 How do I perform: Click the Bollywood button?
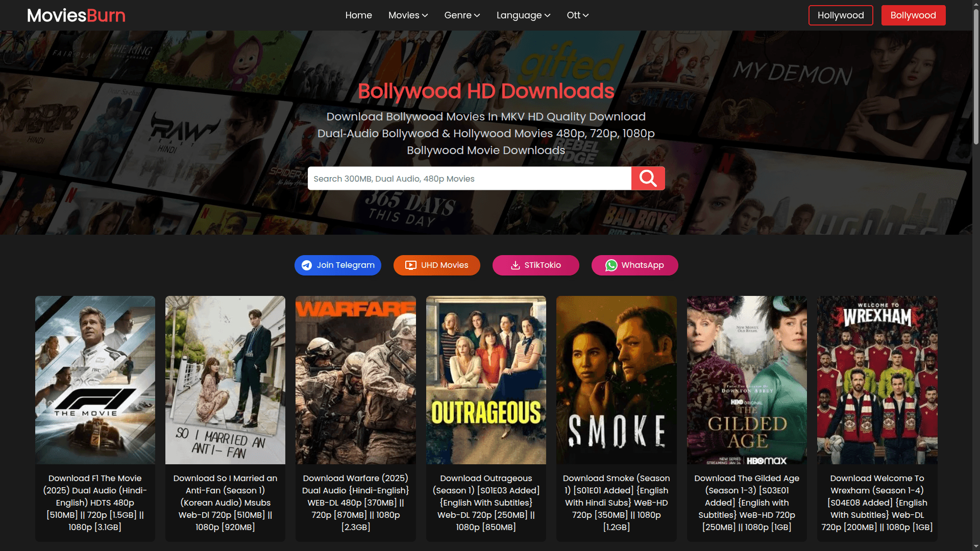tap(913, 15)
